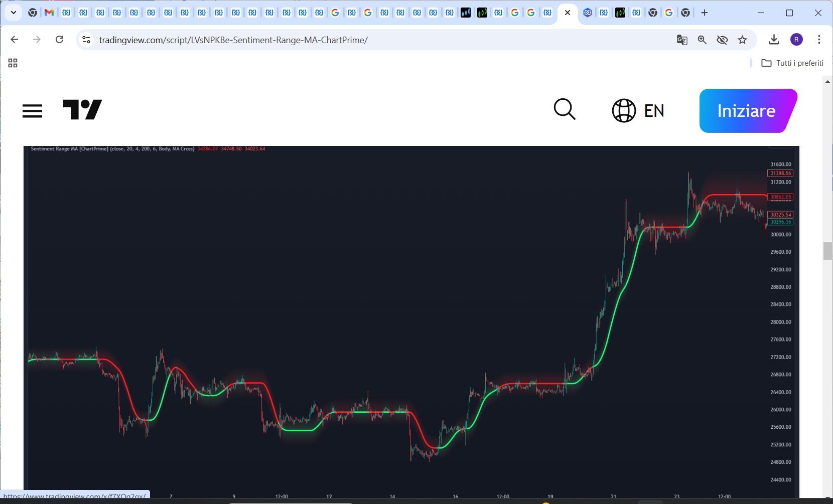Open the Tutti i preferiti bookmarks folder

click(x=792, y=63)
